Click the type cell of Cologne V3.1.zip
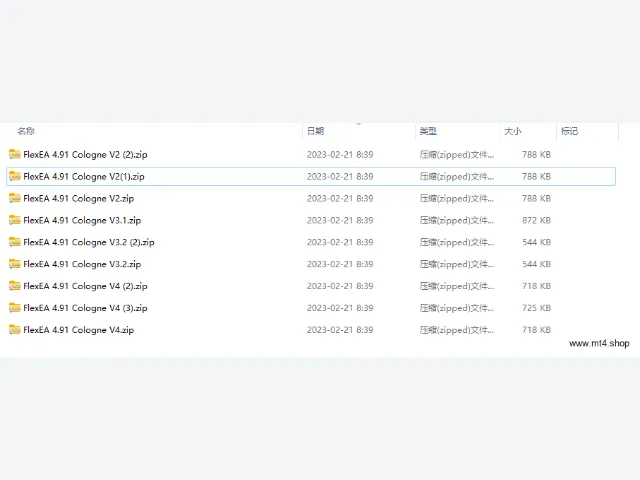 point(457,220)
